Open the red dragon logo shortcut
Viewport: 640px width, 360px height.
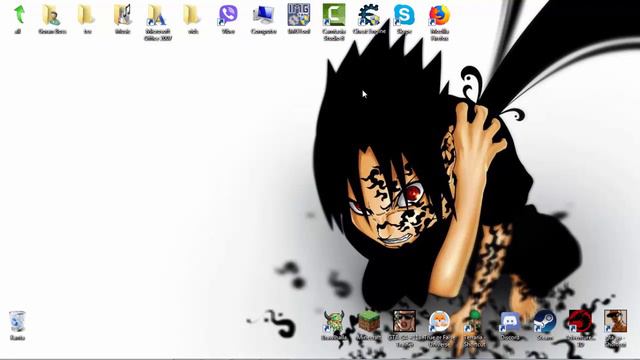[x=580, y=322]
